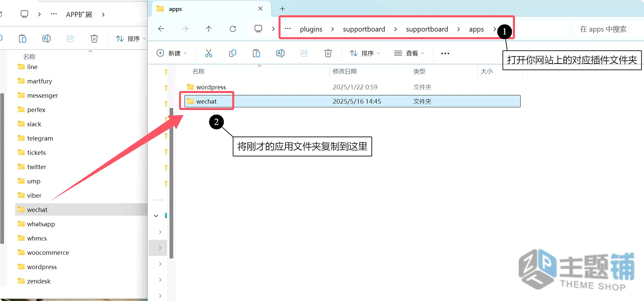Click the Paste icon in apps toolbar
The image size is (644, 301).
point(256,53)
